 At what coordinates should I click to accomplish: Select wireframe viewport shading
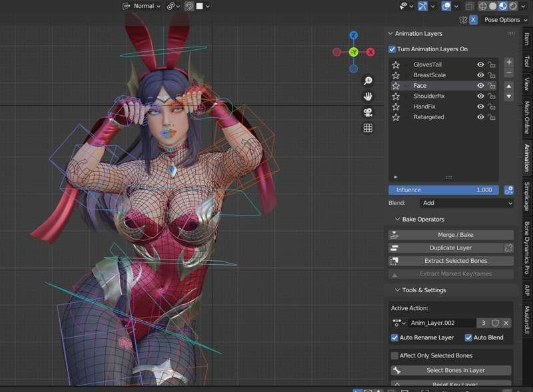pos(482,6)
